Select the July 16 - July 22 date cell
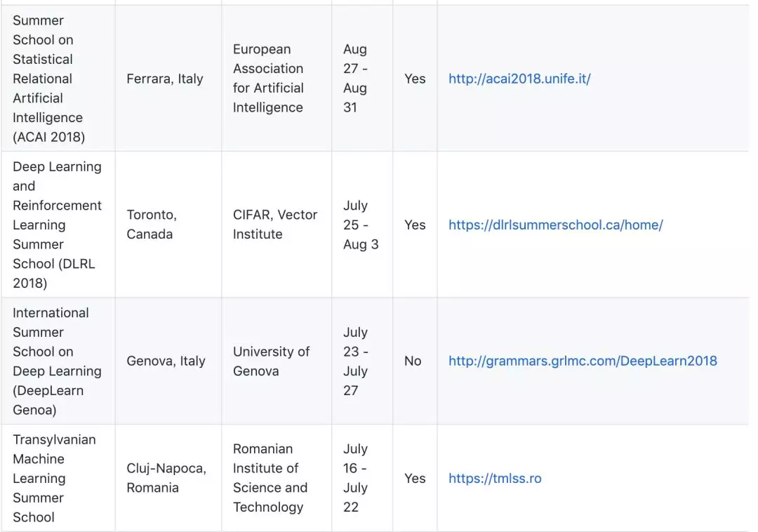 click(x=356, y=478)
